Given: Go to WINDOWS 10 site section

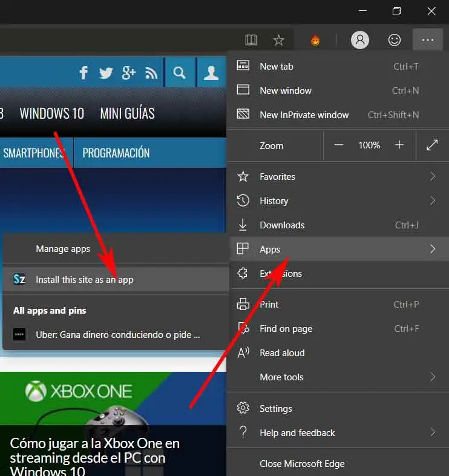Looking at the screenshot, I should (52, 113).
